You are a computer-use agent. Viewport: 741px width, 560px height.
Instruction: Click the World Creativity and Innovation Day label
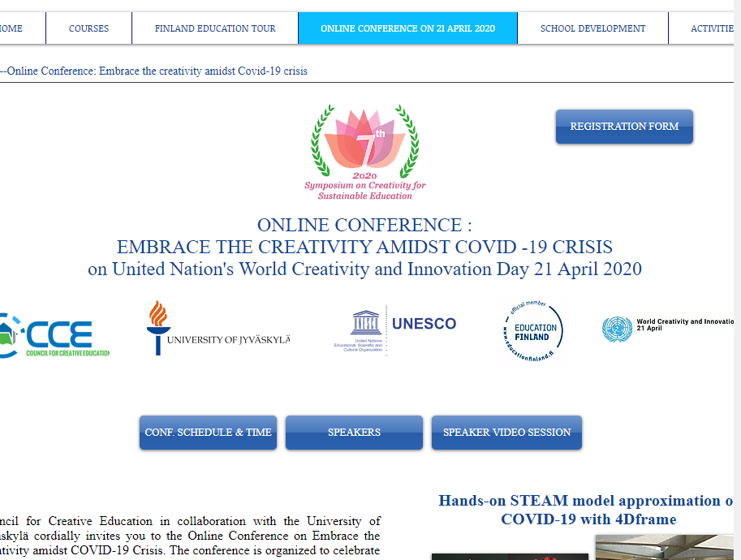click(685, 325)
